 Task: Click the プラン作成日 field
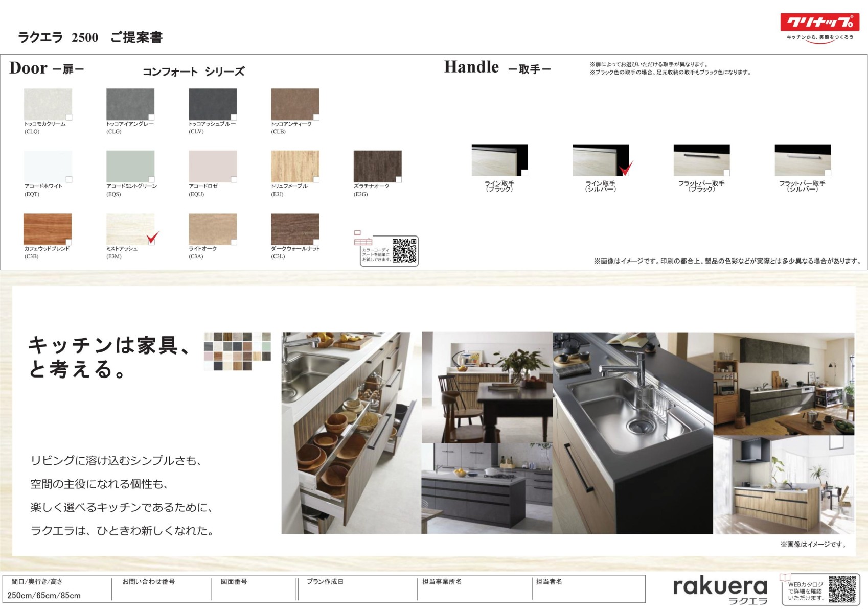pyautogui.click(x=357, y=589)
